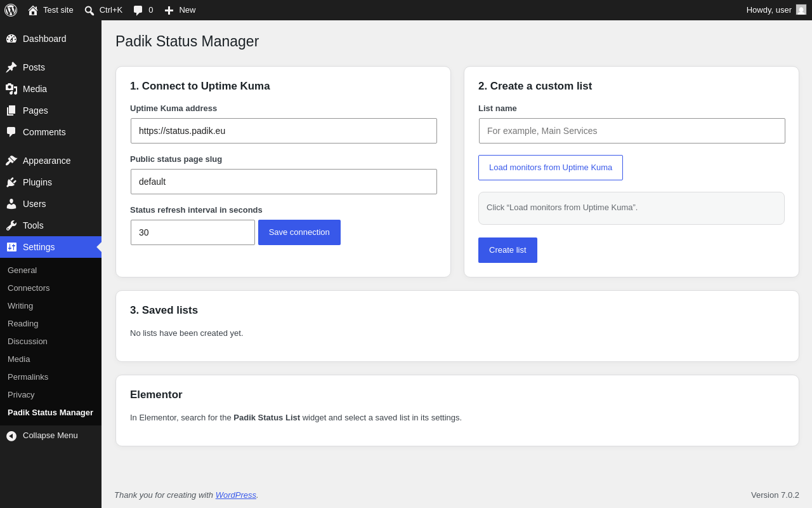The height and width of the screenshot is (508, 812).
Task: Click the Test site home icon
Action: point(33,10)
